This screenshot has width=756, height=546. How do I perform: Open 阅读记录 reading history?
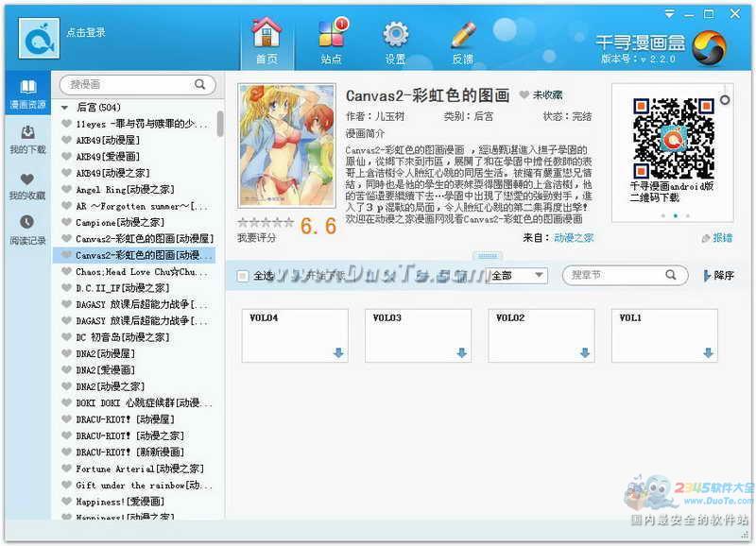27,230
